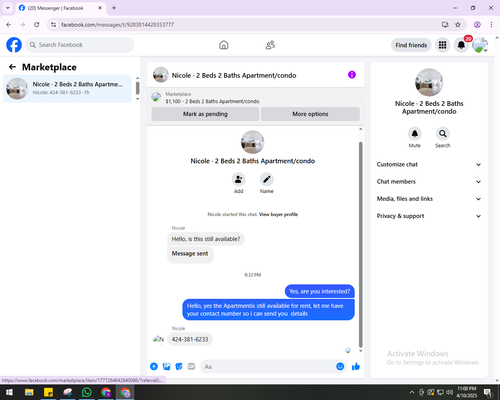Open the Friends icon in top navigation

click(x=270, y=45)
